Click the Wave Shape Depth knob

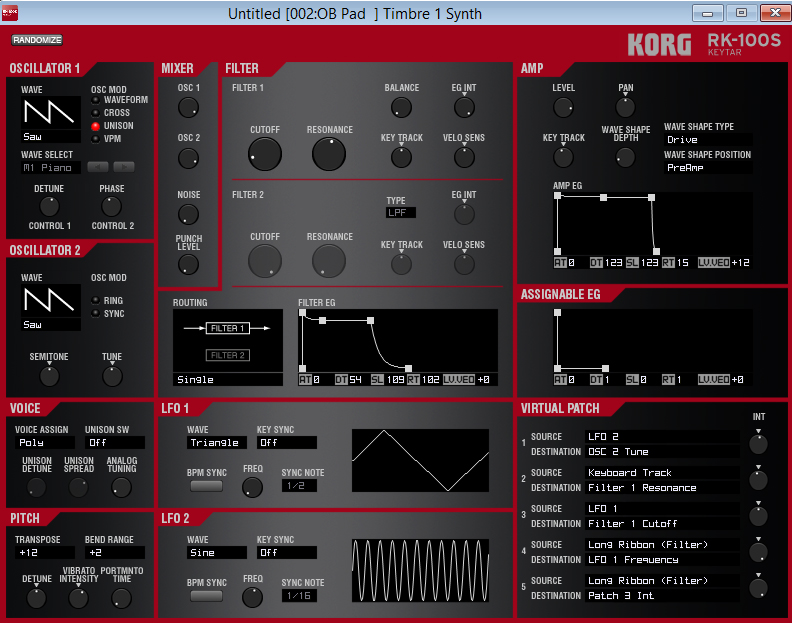pyautogui.click(x=625, y=158)
